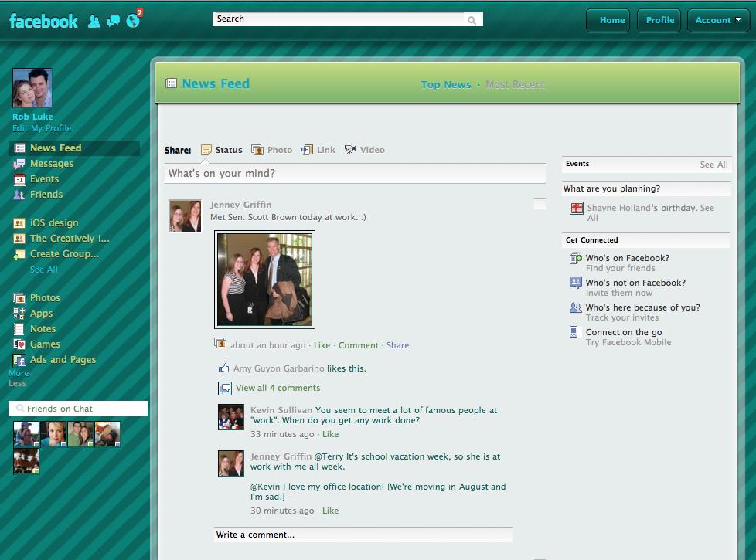Viewport: 756px width, 560px height.
Task: Click The Creatively I... group icon
Action: [x=19, y=239]
